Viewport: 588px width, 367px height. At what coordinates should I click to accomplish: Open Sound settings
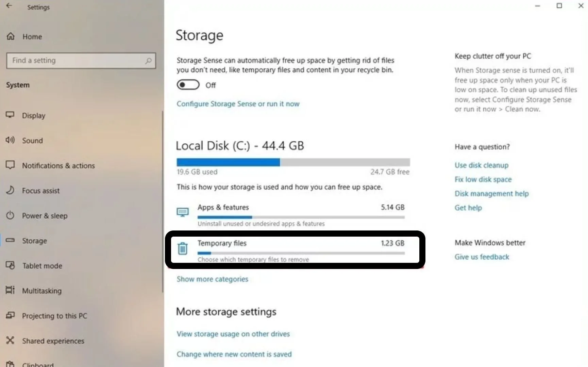tap(32, 140)
